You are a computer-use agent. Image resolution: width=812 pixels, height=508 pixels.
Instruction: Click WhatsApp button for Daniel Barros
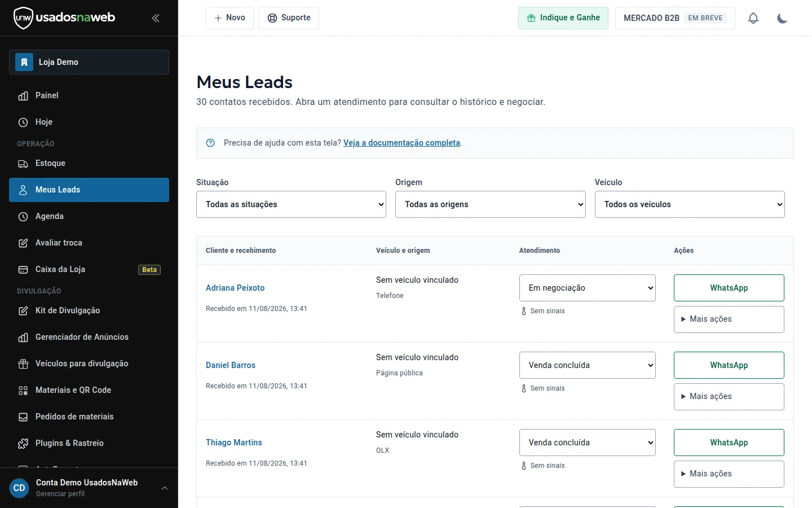pos(729,365)
